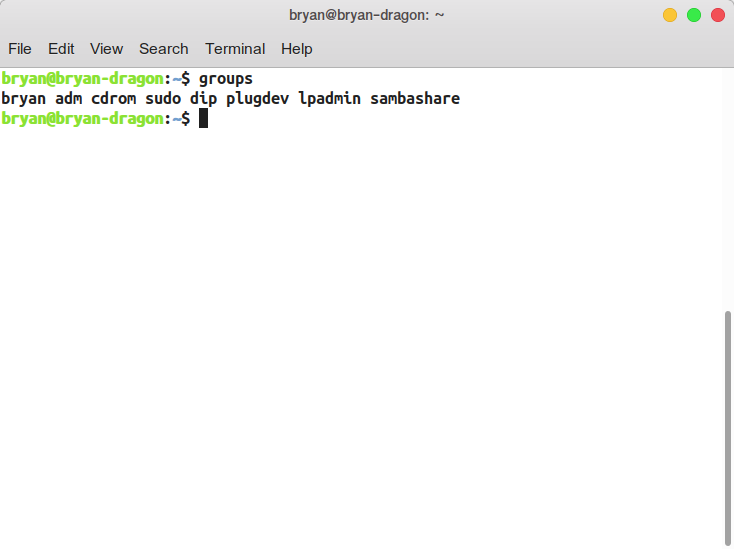Click the word 'sudo' in the output

[163, 99]
